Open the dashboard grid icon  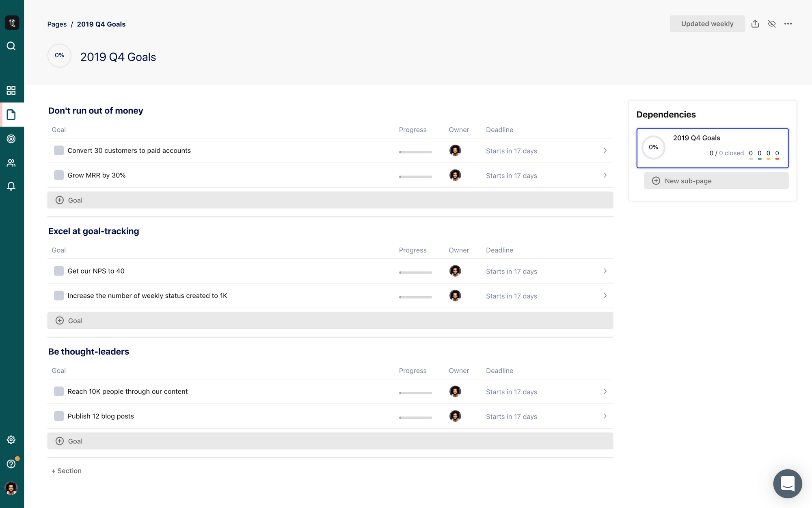pyautogui.click(x=11, y=90)
